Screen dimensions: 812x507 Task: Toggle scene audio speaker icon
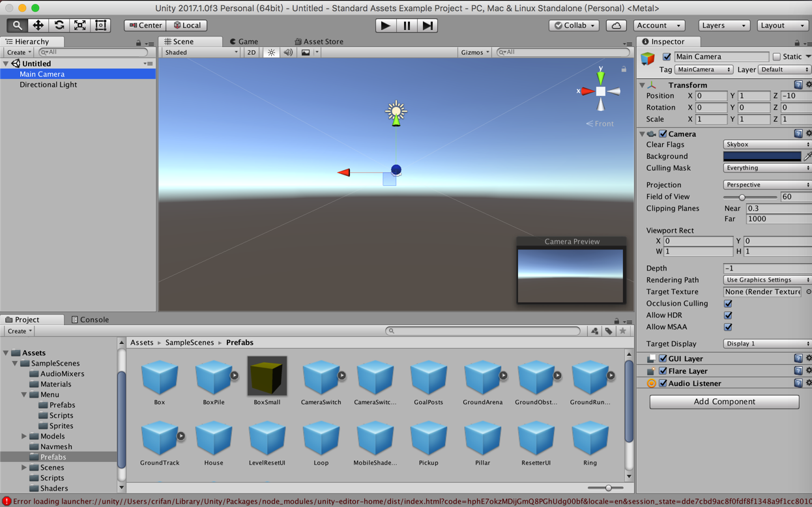287,52
